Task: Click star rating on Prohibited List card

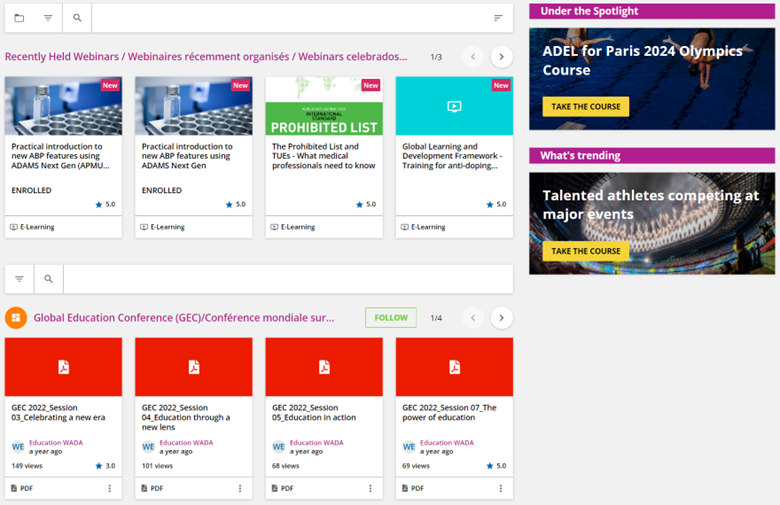Action: click(366, 204)
